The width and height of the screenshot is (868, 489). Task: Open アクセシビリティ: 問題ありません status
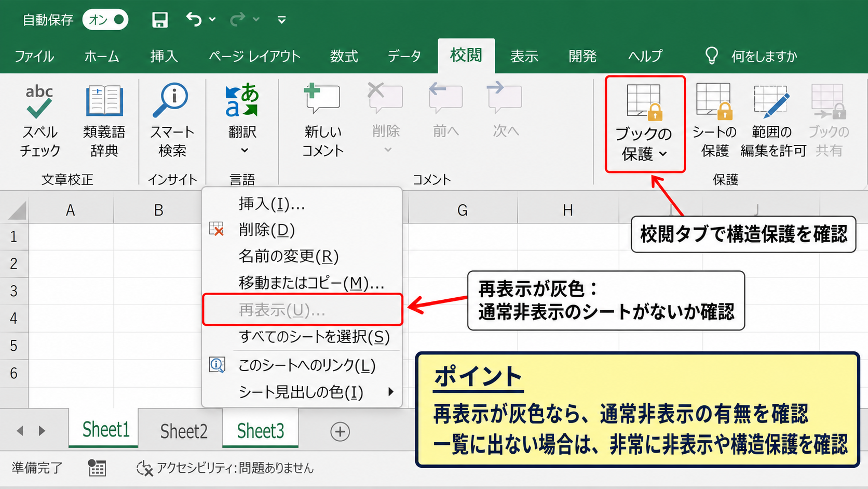(x=225, y=468)
